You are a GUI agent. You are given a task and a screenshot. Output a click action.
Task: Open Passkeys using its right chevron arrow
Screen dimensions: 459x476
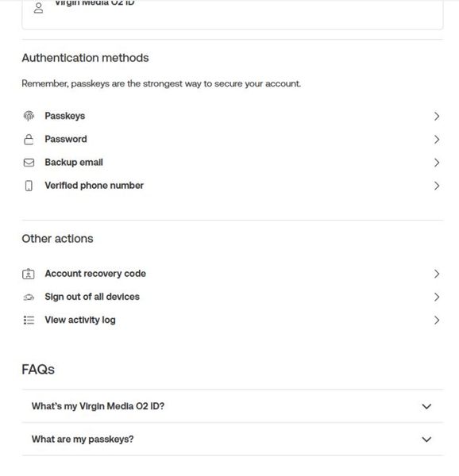437,116
